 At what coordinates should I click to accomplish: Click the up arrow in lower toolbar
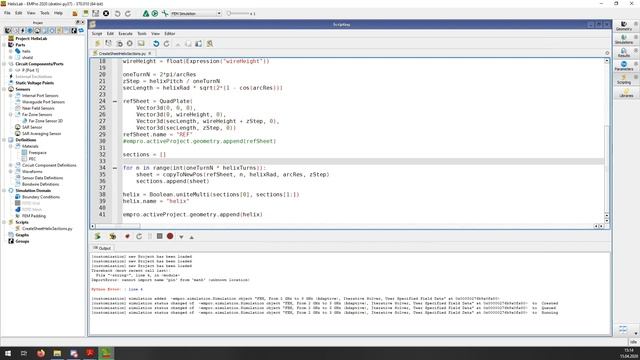pos(191,237)
